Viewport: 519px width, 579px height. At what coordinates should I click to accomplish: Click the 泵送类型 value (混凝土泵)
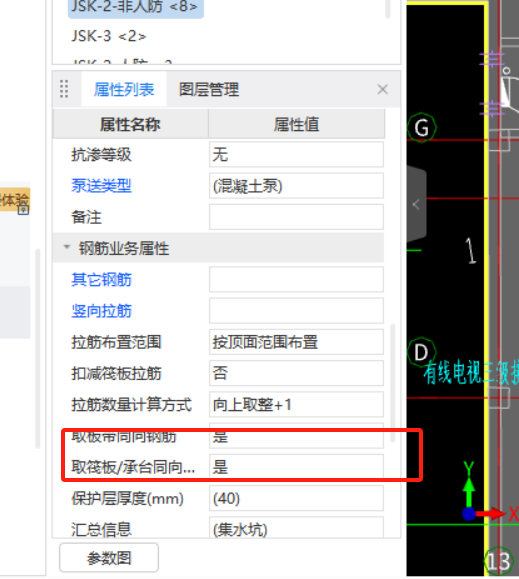coord(296,186)
